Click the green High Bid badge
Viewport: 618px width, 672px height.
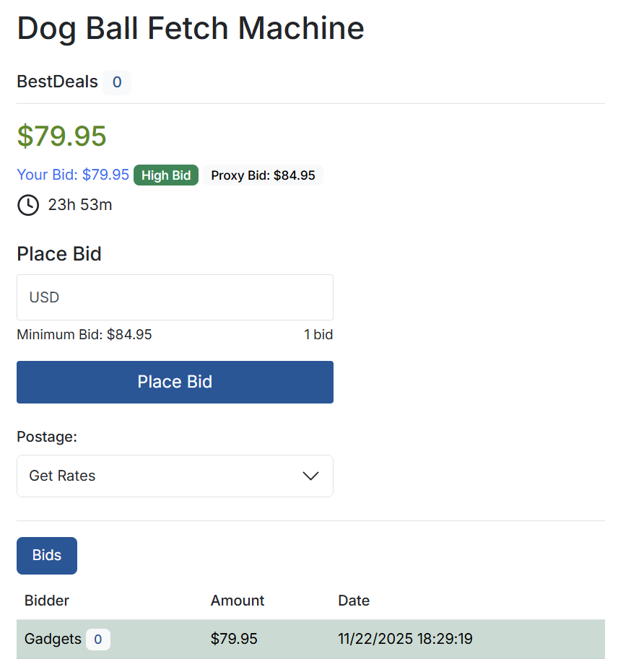click(166, 175)
